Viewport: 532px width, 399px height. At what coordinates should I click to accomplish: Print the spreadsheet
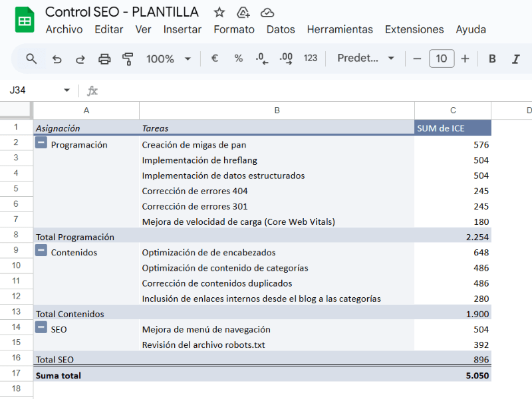pos(104,59)
